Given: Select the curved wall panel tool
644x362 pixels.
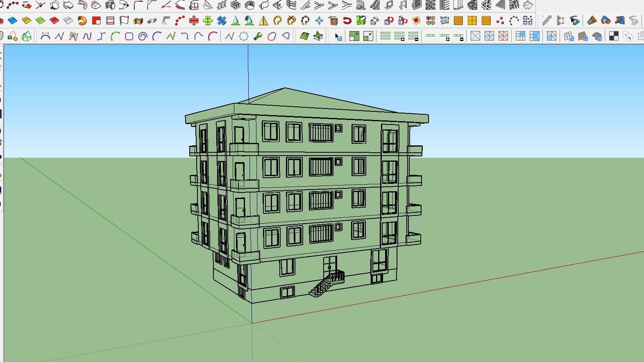Looking at the screenshot, I should coord(263,5).
